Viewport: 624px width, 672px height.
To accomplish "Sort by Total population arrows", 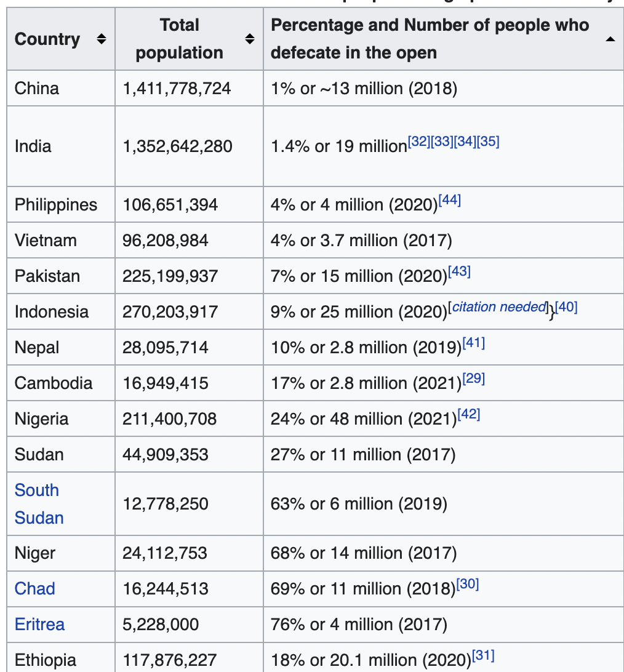I will [250, 39].
